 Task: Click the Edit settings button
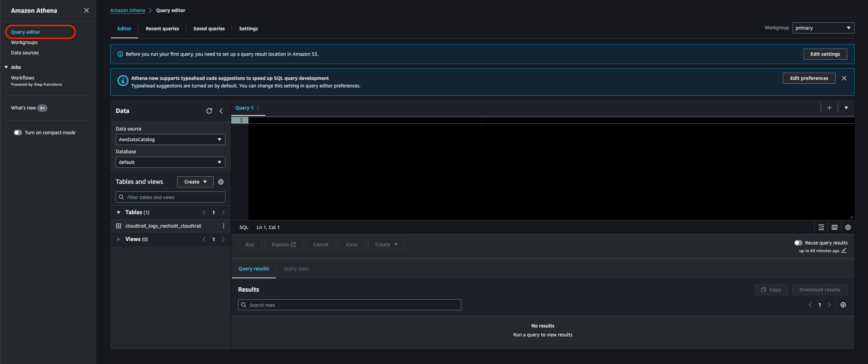[825, 54]
